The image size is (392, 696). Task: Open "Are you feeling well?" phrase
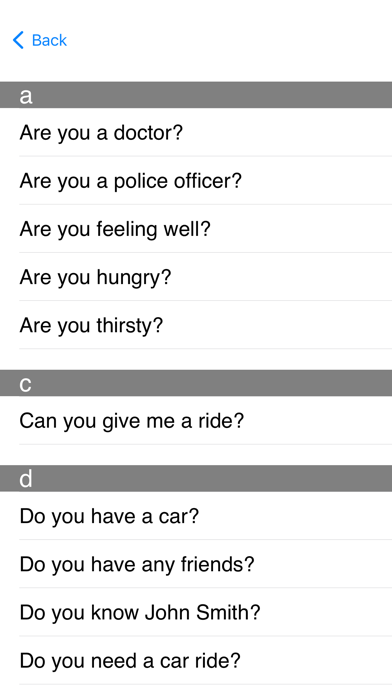coord(196,229)
